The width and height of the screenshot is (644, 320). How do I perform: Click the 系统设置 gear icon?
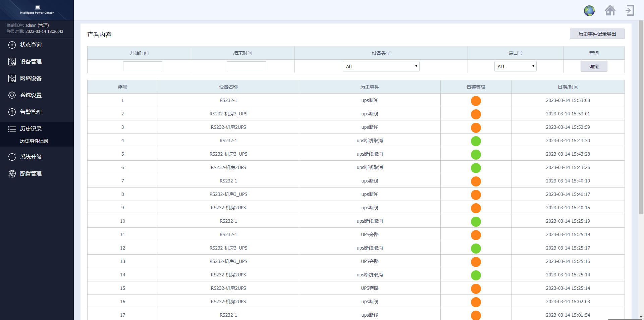(12, 95)
